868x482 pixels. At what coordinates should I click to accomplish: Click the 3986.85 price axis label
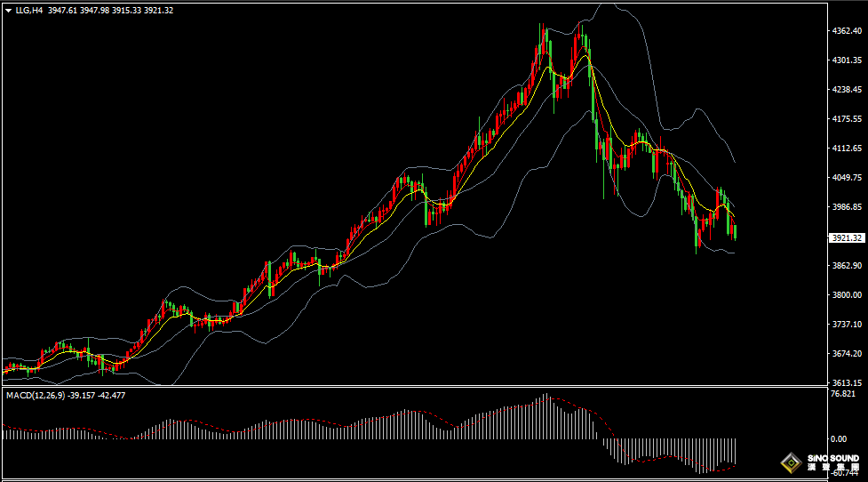tap(846, 207)
